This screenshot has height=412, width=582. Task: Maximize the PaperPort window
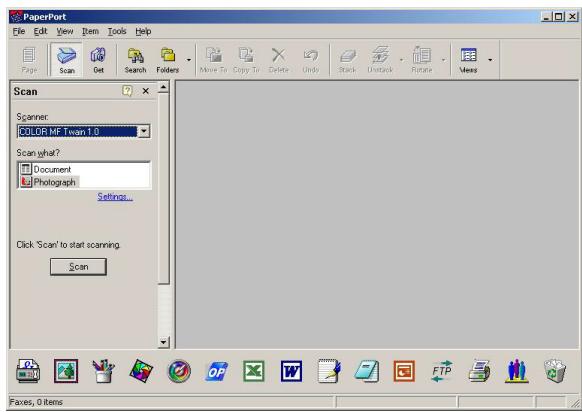[559, 17]
